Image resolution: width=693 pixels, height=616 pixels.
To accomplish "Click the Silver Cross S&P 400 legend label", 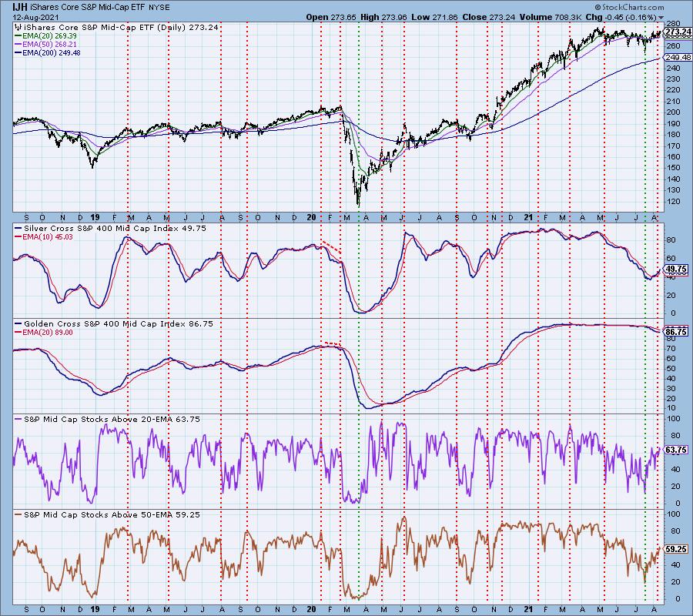I will point(110,229).
